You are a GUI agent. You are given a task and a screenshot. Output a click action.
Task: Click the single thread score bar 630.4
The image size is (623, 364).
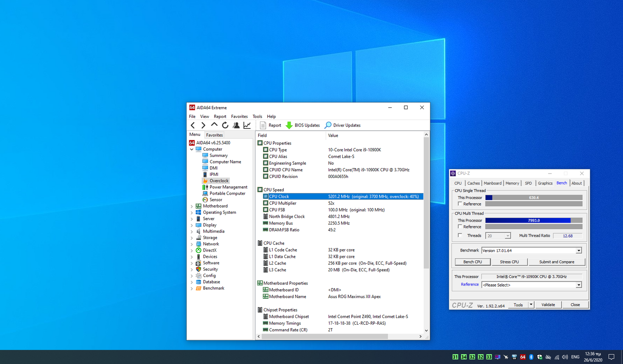click(534, 198)
